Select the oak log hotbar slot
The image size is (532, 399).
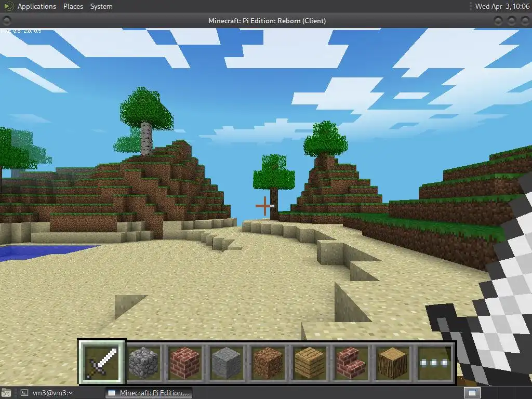[x=392, y=362]
